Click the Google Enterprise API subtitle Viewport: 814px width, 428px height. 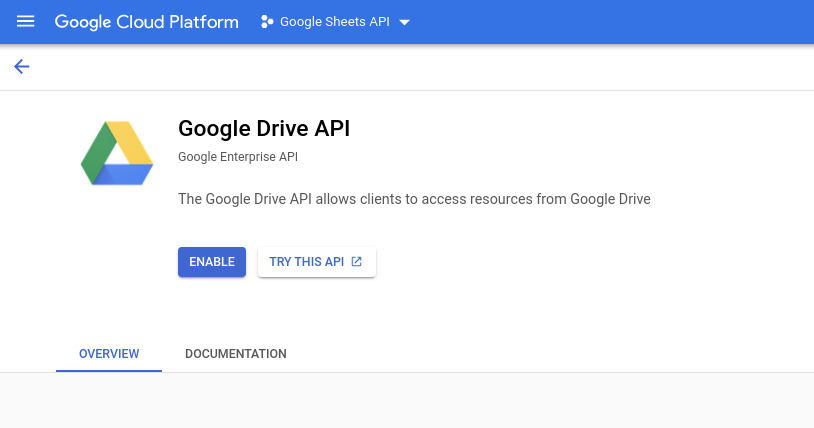point(238,157)
